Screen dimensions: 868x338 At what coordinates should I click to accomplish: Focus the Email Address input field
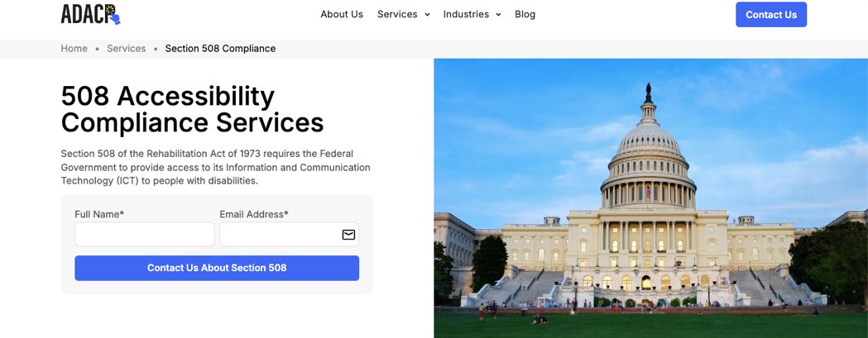(x=289, y=234)
